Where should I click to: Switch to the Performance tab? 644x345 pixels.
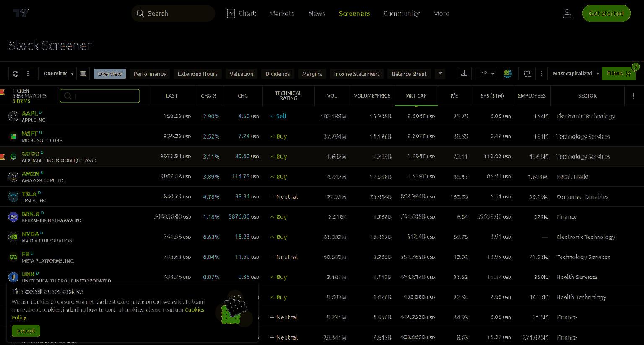150,74
